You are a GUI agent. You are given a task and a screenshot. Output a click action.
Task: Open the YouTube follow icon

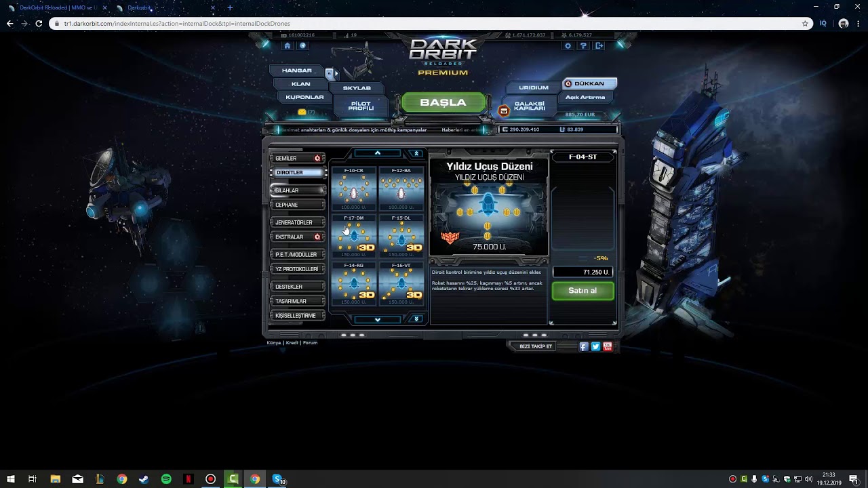click(x=608, y=346)
